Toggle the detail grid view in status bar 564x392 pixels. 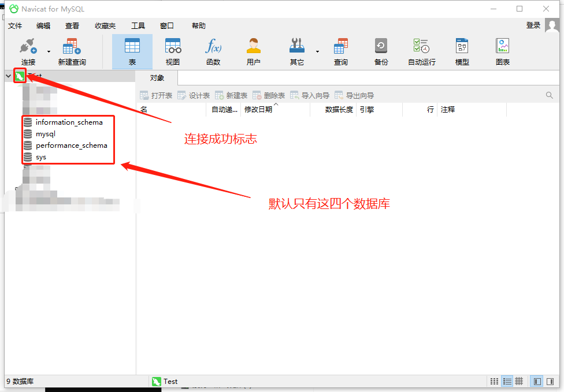[x=519, y=381]
